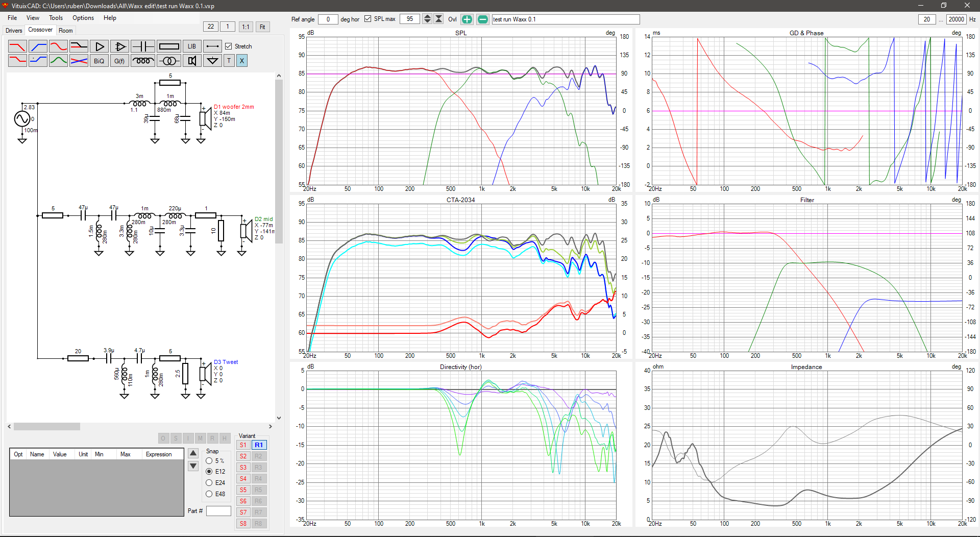
Task: Open the Tools menu
Action: pyautogui.click(x=56, y=18)
